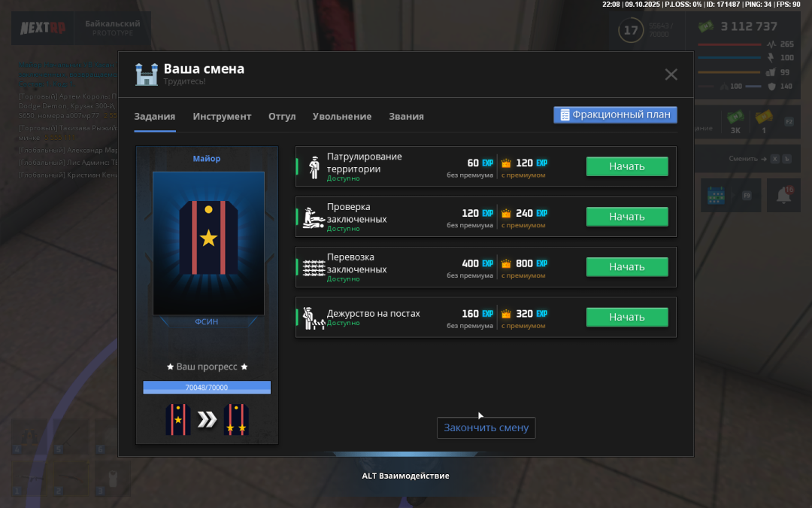Screen dimensions: 812x508
Task: Open the Фракционный план
Action: [x=616, y=115]
